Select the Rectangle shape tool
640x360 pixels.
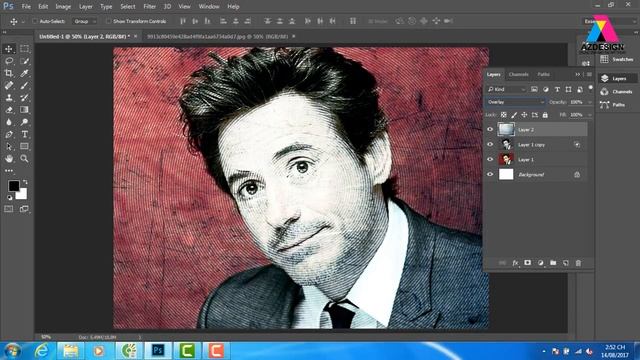pyautogui.click(x=24, y=147)
